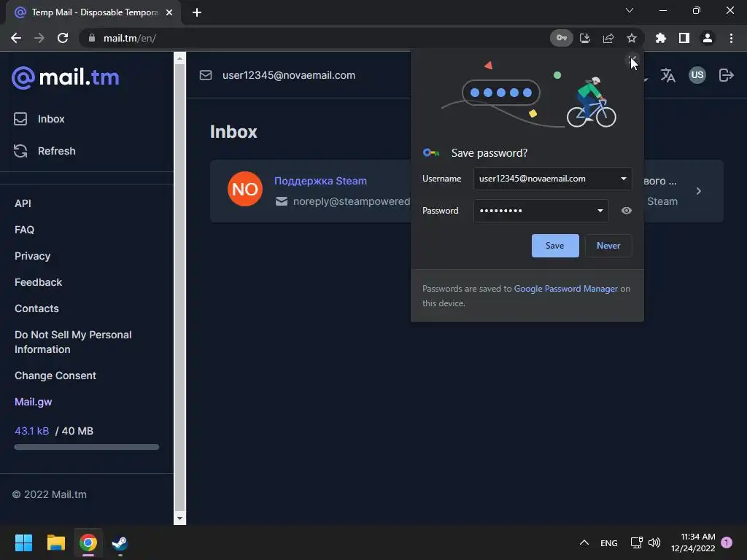
Task: Go back with the browser back arrow
Action: (16, 38)
